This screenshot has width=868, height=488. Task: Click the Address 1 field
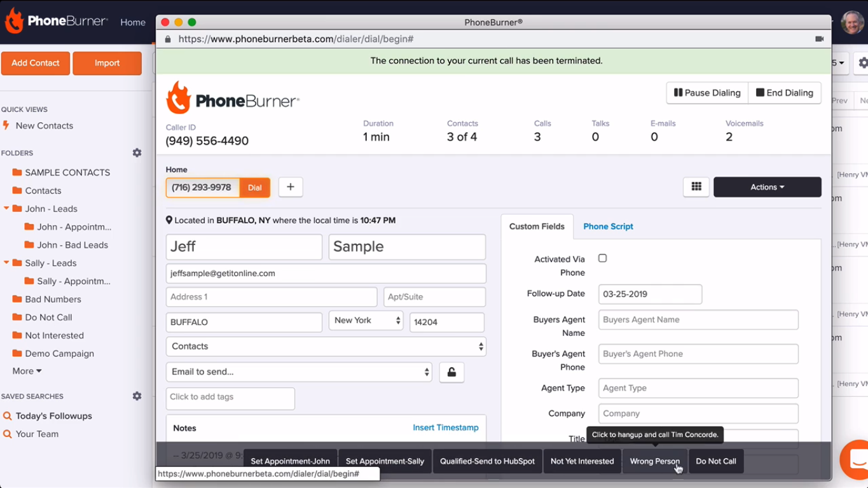click(272, 297)
